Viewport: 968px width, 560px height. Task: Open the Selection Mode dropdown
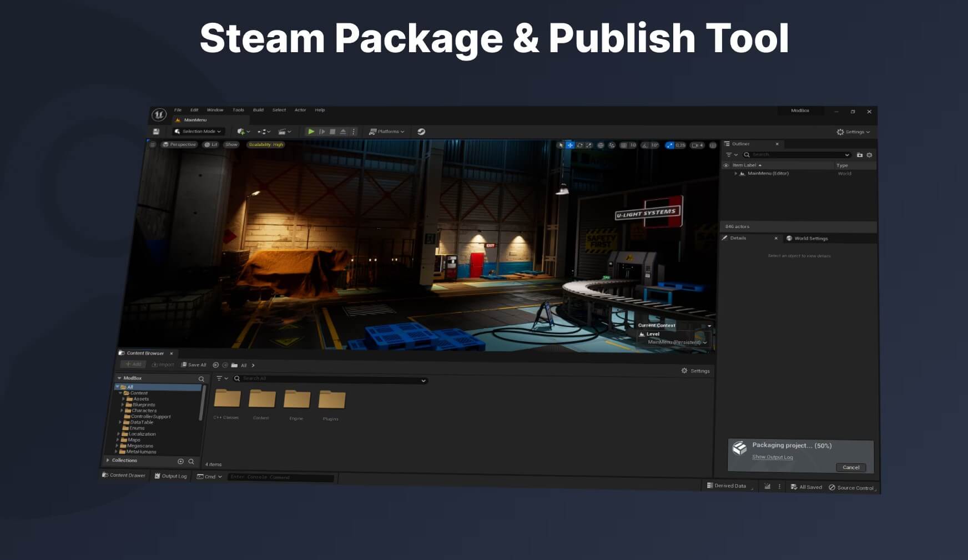[198, 132]
